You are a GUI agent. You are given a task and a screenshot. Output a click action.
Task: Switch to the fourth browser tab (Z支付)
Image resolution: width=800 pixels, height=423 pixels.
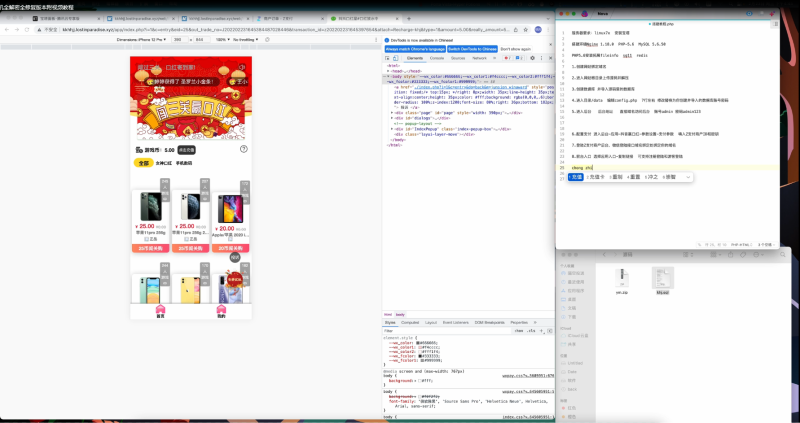pyautogui.click(x=288, y=18)
